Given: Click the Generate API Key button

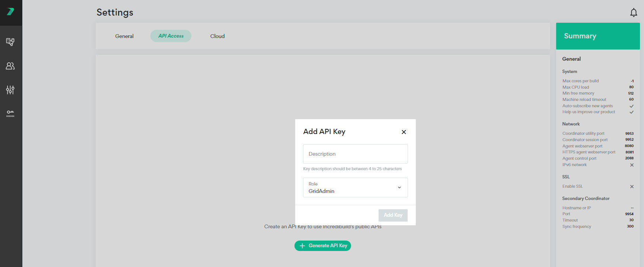Looking at the screenshot, I should 323,246.
